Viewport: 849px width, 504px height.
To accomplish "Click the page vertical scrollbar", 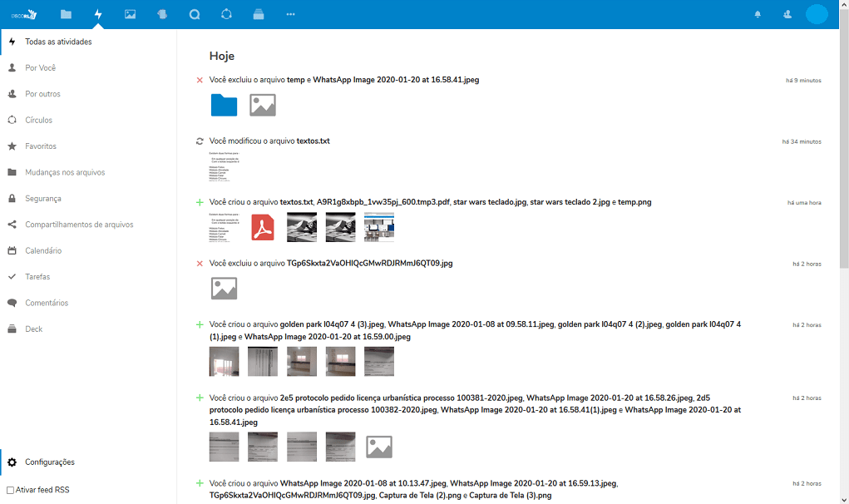I will point(844,166).
